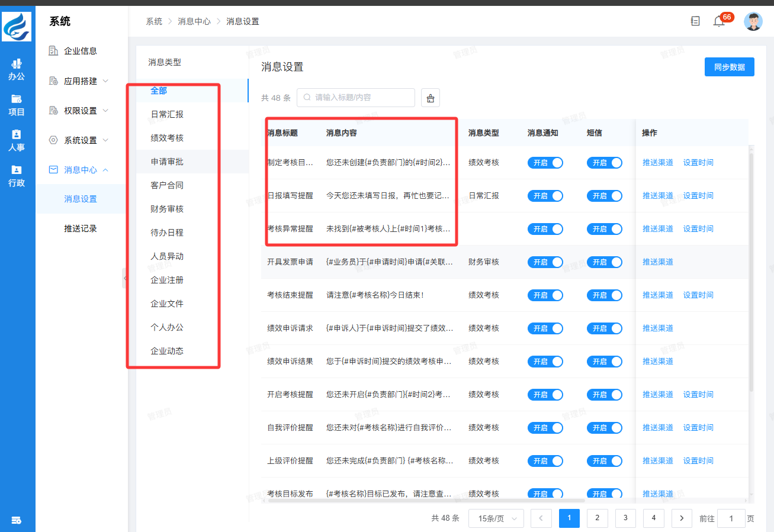
Task: Select 绩效考核 message type
Action: click(x=167, y=138)
